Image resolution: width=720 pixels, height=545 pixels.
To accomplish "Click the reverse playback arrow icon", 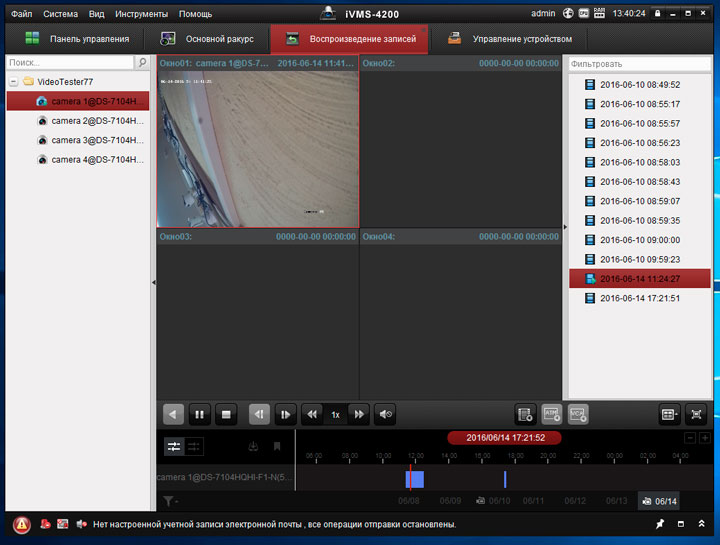I will [173, 413].
